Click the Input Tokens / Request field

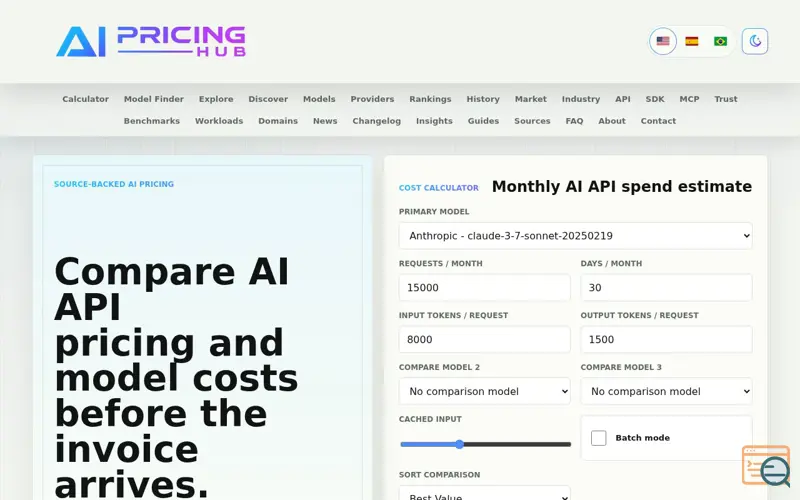tap(485, 339)
